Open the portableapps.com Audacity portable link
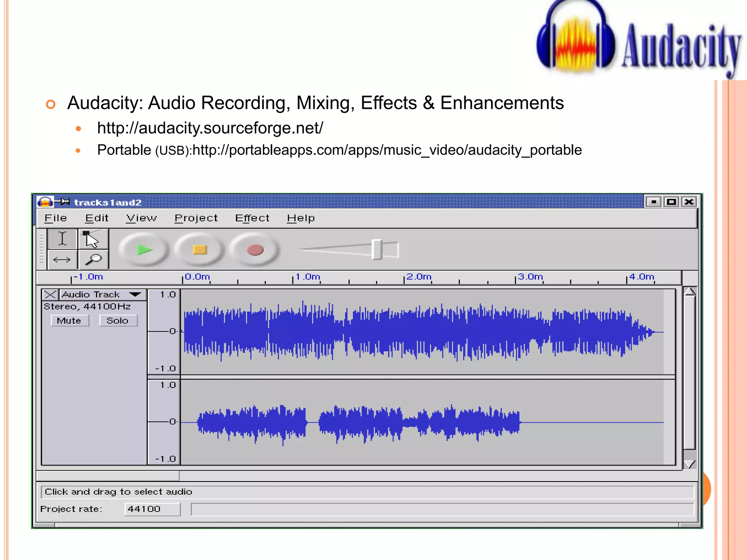This screenshot has height=560, width=747. click(387, 150)
